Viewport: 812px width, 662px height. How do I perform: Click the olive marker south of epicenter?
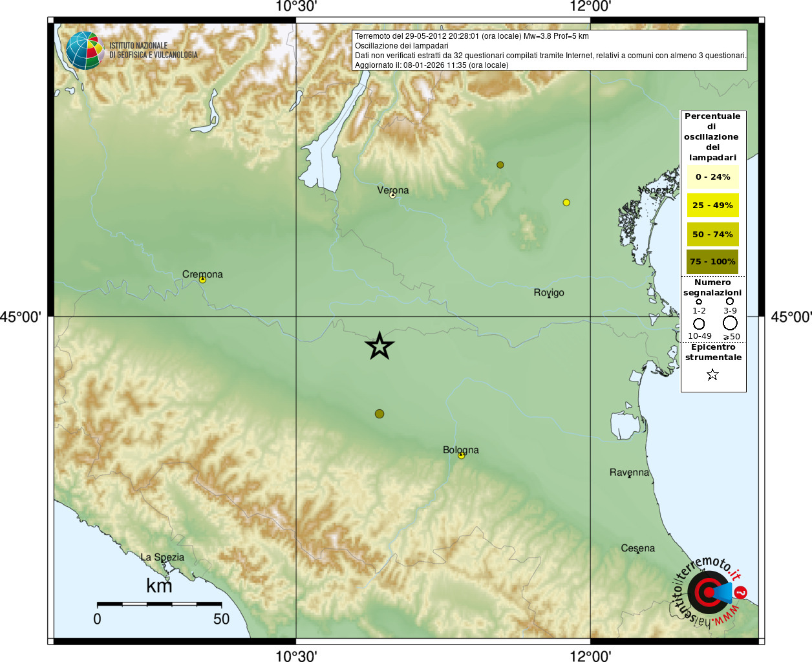379,414
